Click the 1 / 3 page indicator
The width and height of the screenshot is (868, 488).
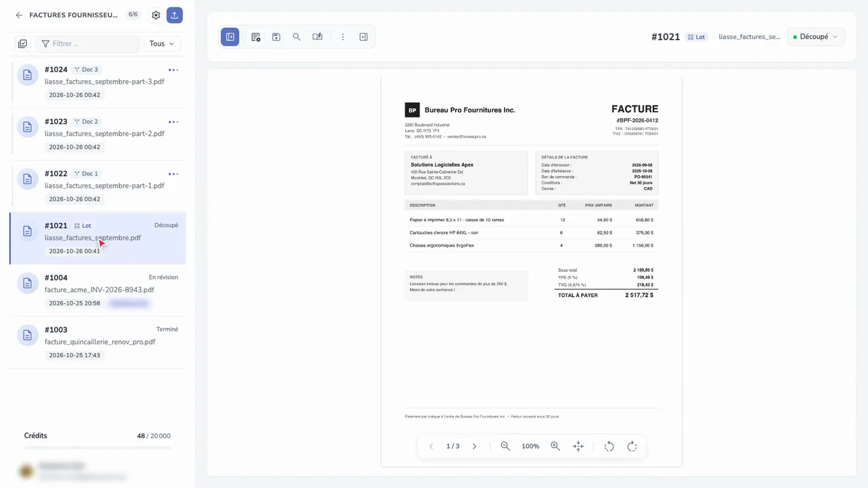point(453,446)
